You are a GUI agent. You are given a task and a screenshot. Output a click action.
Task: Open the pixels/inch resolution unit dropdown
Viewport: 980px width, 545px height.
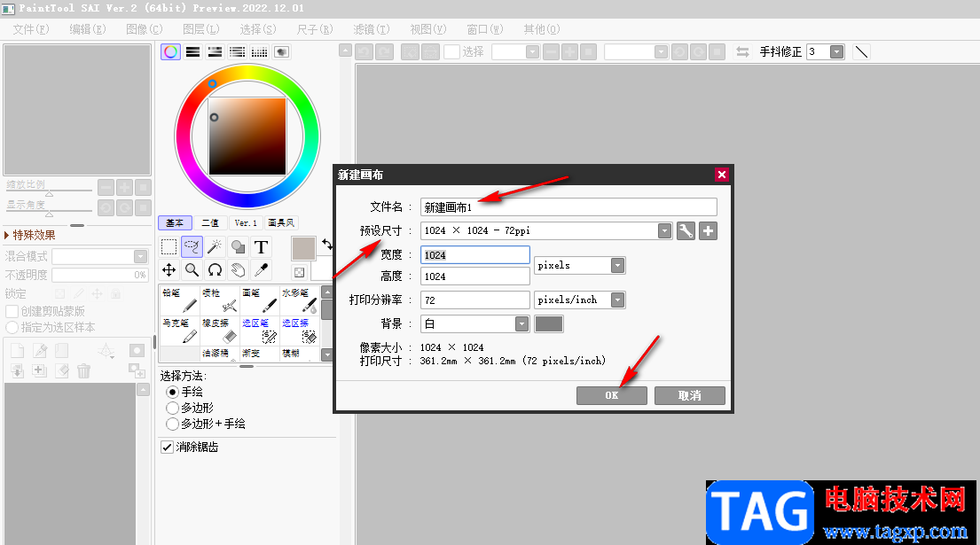(x=617, y=300)
